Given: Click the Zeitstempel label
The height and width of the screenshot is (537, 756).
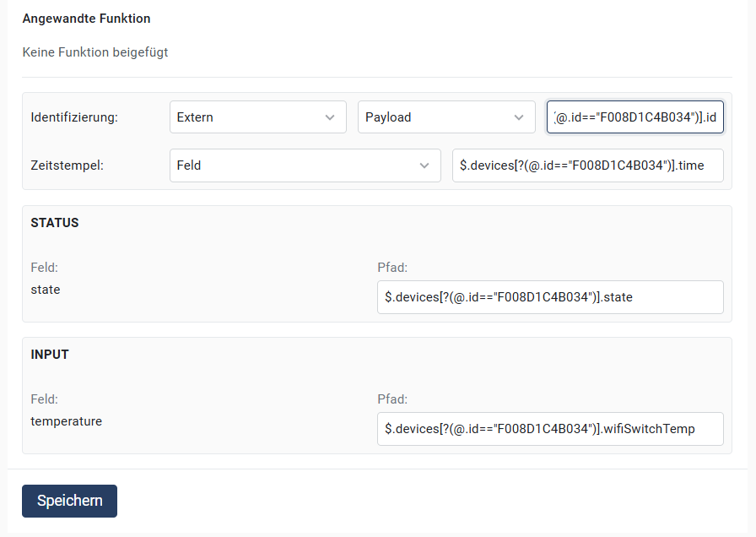Looking at the screenshot, I should pos(67,165).
